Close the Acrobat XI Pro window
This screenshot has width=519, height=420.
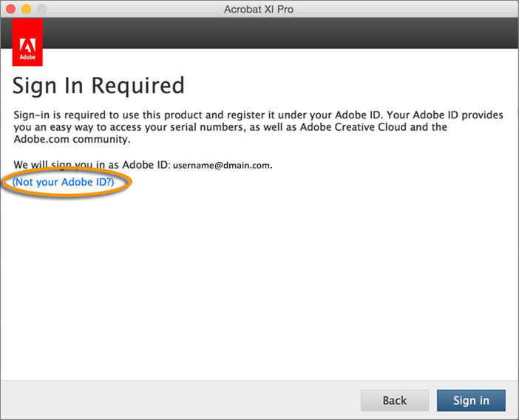point(11,9)
